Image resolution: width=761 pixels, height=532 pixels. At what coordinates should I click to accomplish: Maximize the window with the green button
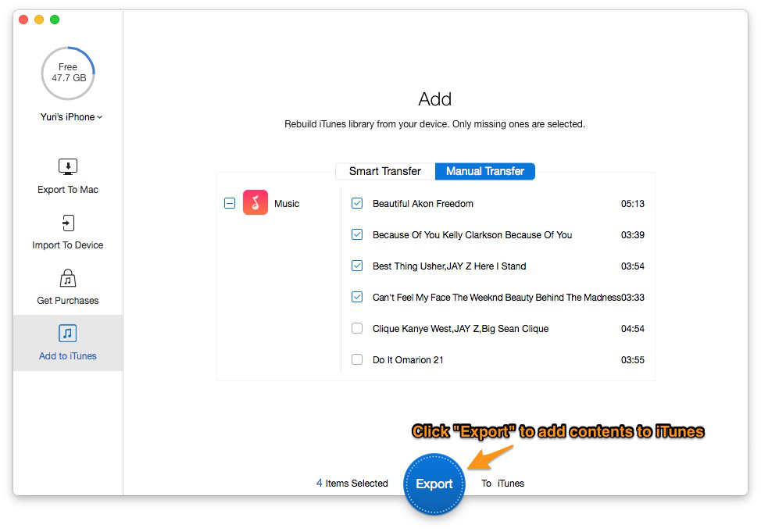click(55, 20)
